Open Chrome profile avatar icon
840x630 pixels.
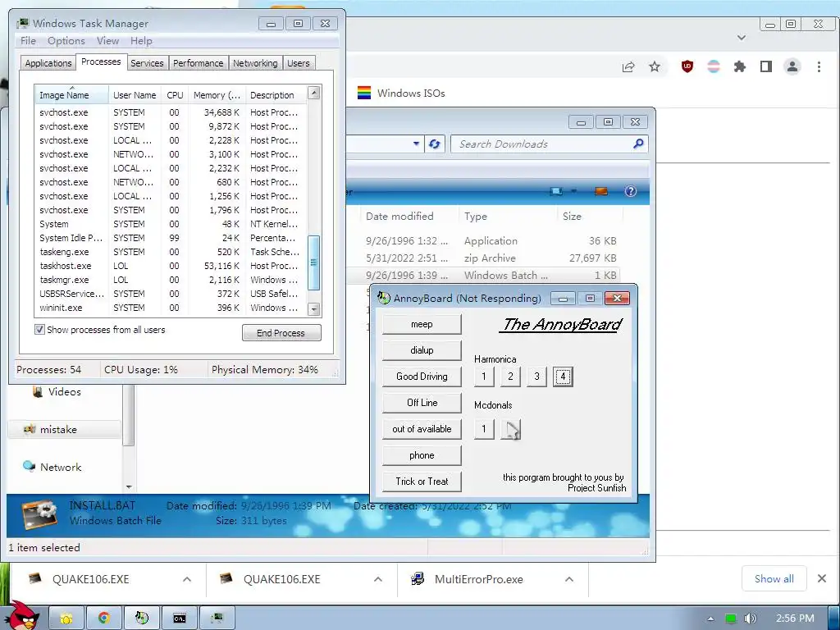tap(792, 66)
